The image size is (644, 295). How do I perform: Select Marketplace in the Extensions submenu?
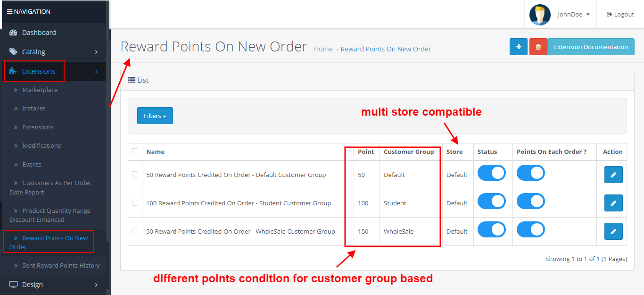point(40,90)
